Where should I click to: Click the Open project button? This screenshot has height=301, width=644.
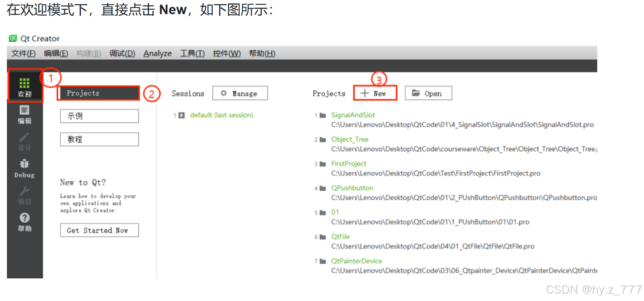click(428, 93)
